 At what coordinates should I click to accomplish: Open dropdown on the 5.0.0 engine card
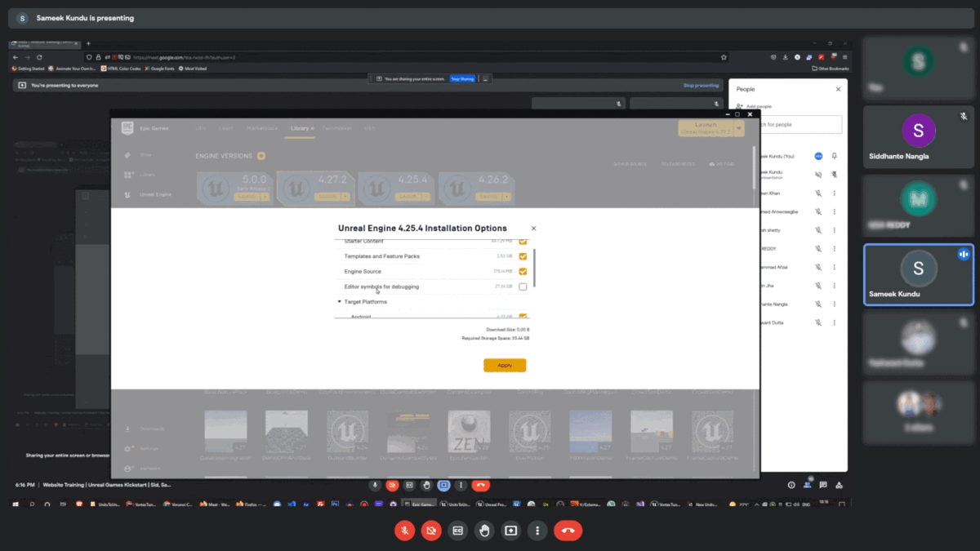pos(265,197)
